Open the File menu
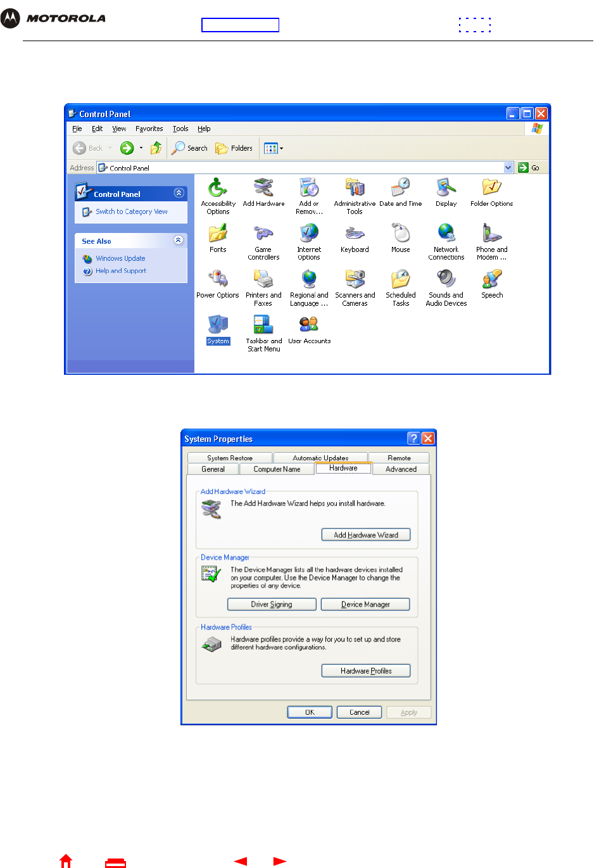 pos(77,129)
